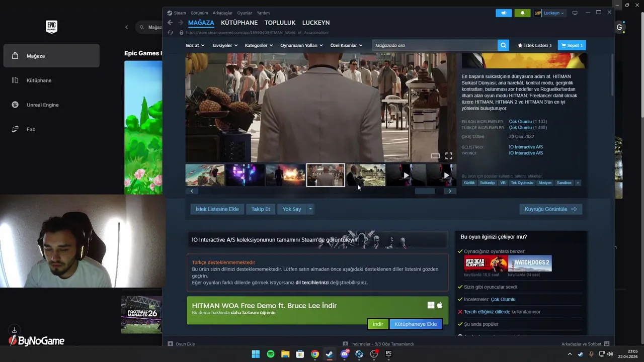Open Windows Start menu
Viewport: 644px width, 362px height.
pos(256,354)
